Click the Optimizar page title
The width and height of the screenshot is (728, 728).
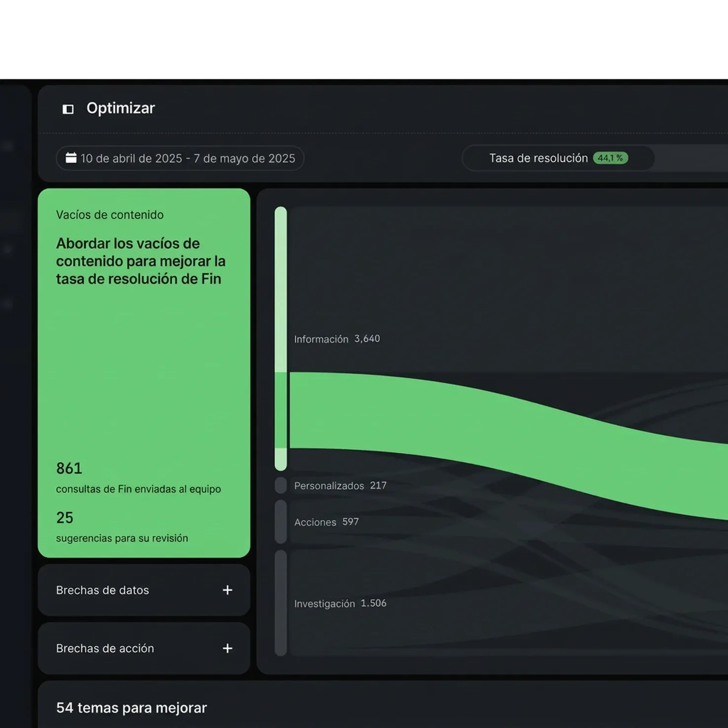(x=121, y=108)
